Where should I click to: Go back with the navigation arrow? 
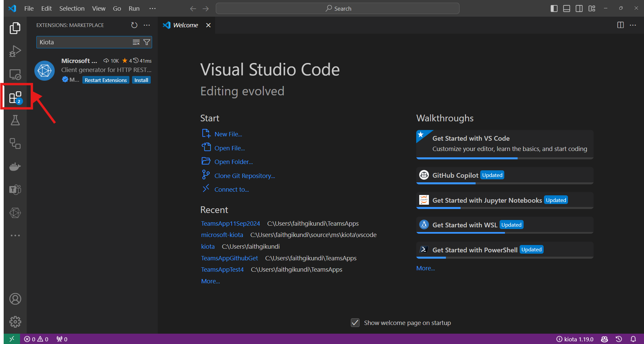click(193, 9)
